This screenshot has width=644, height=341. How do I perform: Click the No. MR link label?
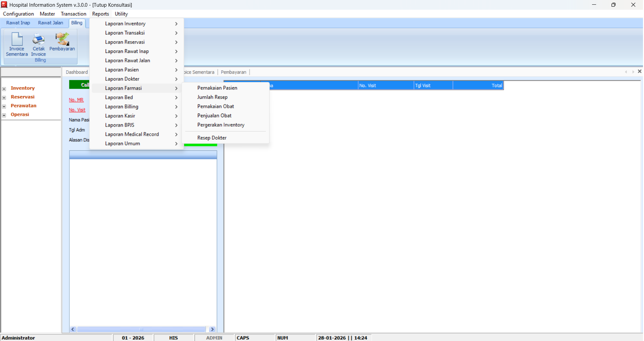[76, 100]
